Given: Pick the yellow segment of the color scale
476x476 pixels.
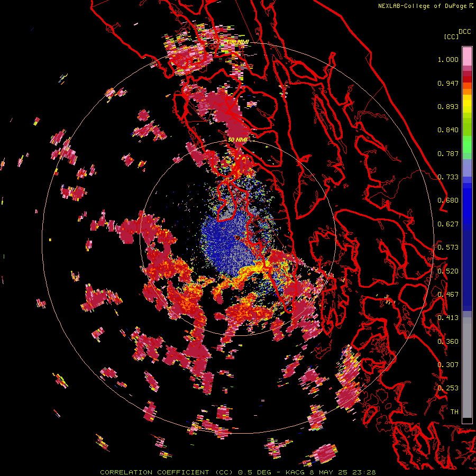Looking at the screenshot, I should click(x=467, y=104).
